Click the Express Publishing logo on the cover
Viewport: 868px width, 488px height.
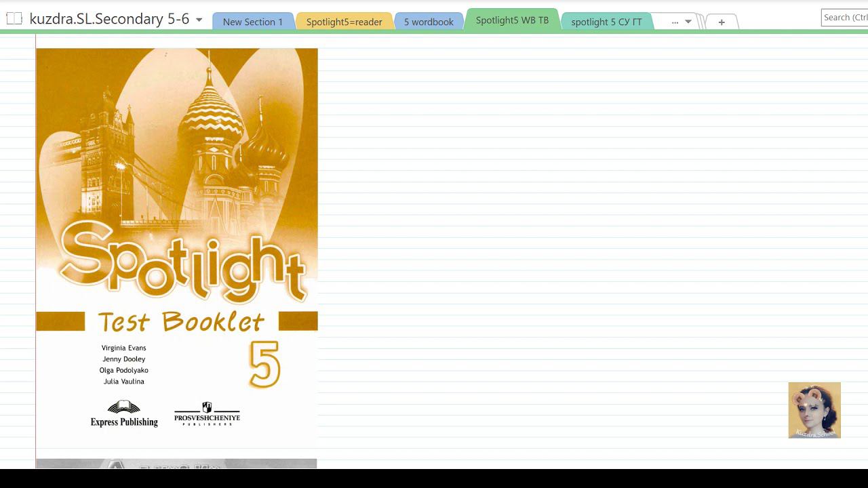coord(124,413)
